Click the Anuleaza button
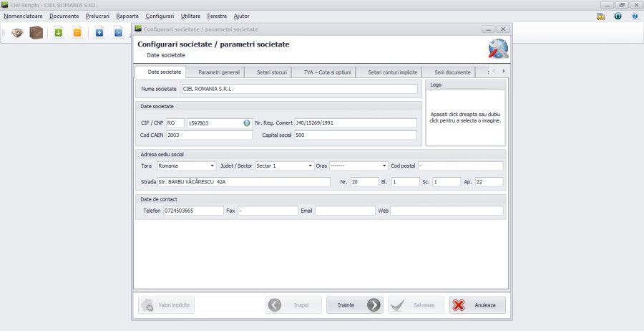 pos(478,305)
